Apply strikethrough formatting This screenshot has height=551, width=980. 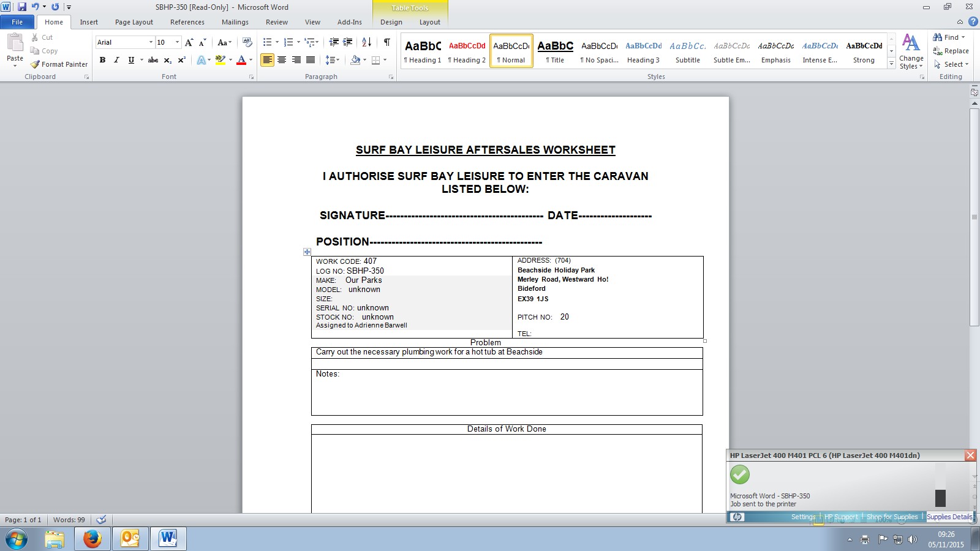(153, 60)
